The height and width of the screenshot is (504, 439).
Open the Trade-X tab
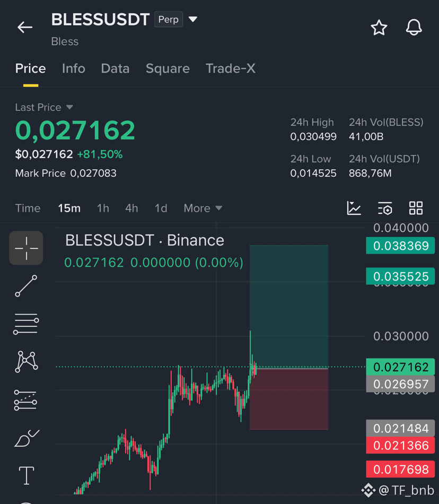coord(231,68)
